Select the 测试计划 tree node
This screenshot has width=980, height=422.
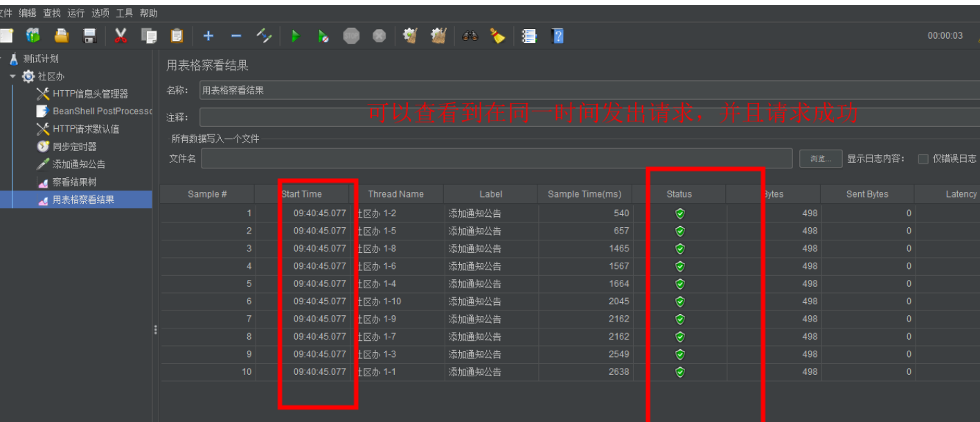point(41,59)
